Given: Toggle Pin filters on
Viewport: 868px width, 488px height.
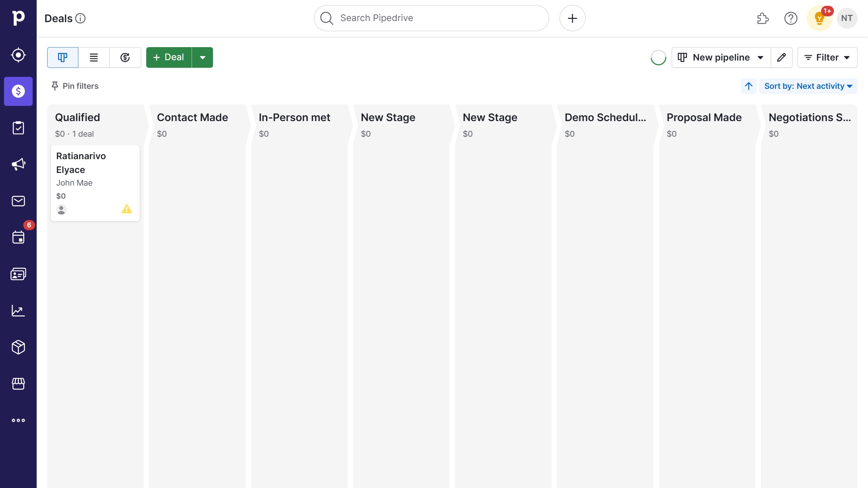Looking at the screenshot, I should [x=74, y=86].
